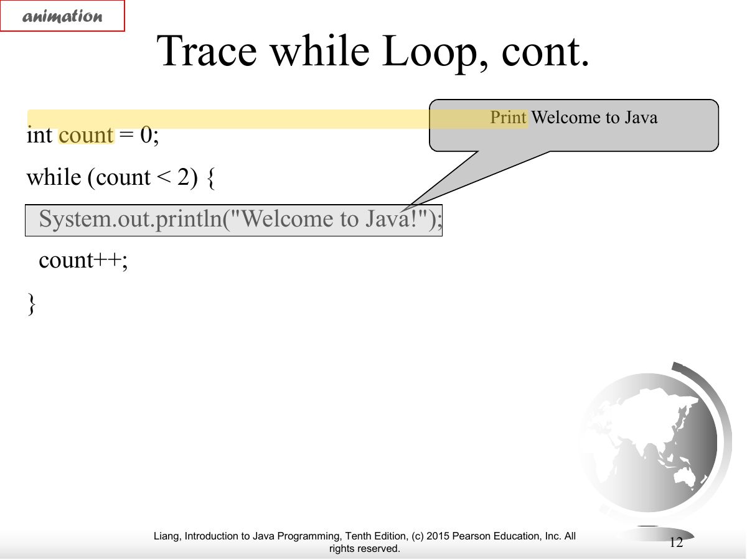Click the line "while (count < 2) {"
The width and height of the screenshot is (747, 560).
tap(121, 178)
